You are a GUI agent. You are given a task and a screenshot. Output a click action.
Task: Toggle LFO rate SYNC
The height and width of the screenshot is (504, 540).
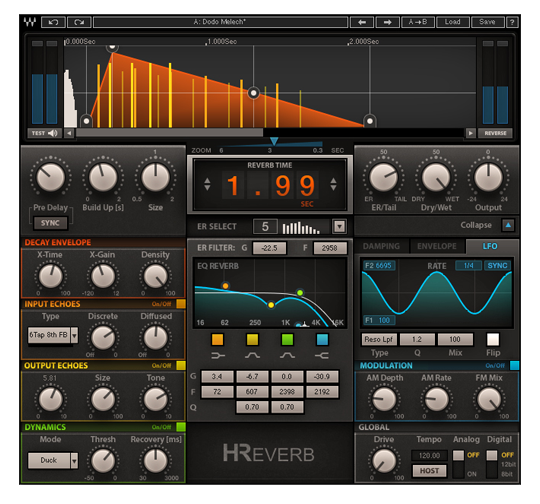(x=497, y=265)
